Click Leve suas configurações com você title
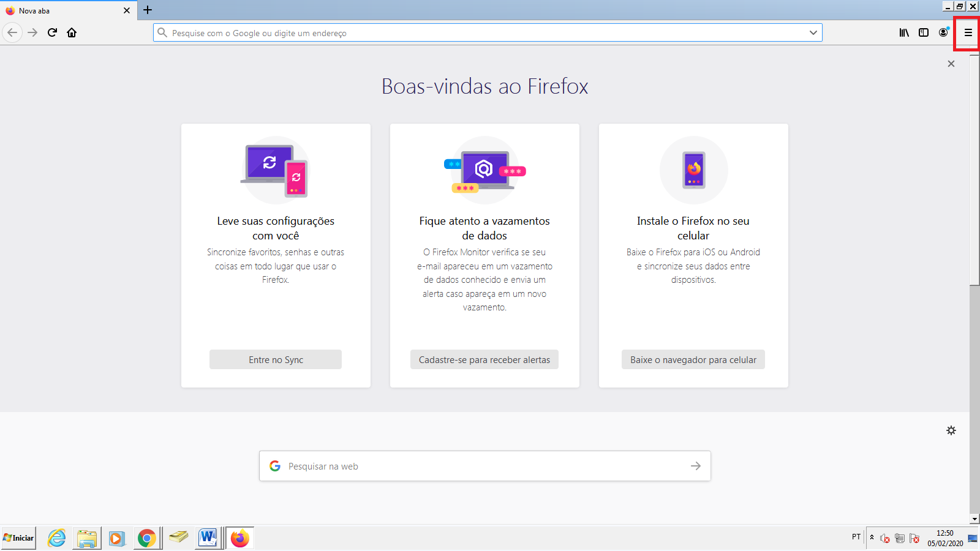 tap(276, 228)
